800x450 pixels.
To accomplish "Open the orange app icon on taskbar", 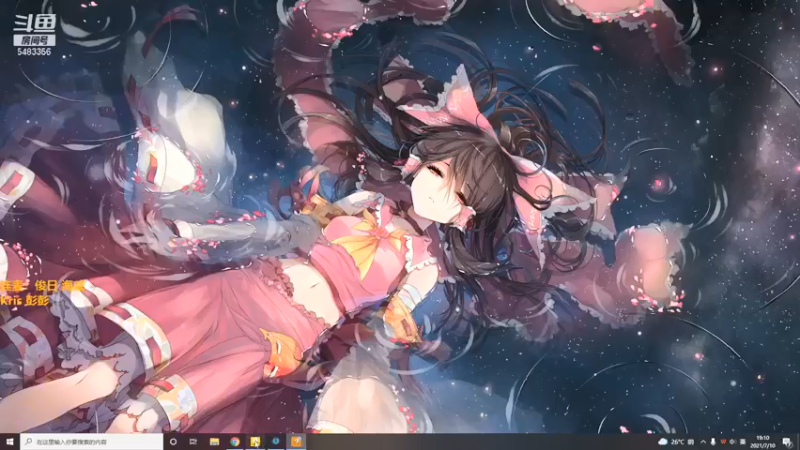I will (x=296, y=441).
